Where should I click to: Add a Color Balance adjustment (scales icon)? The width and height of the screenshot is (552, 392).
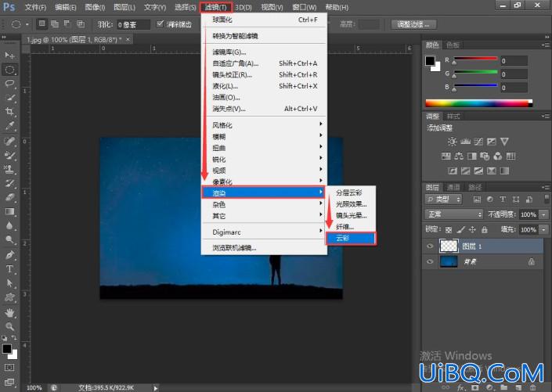(459, 156)
